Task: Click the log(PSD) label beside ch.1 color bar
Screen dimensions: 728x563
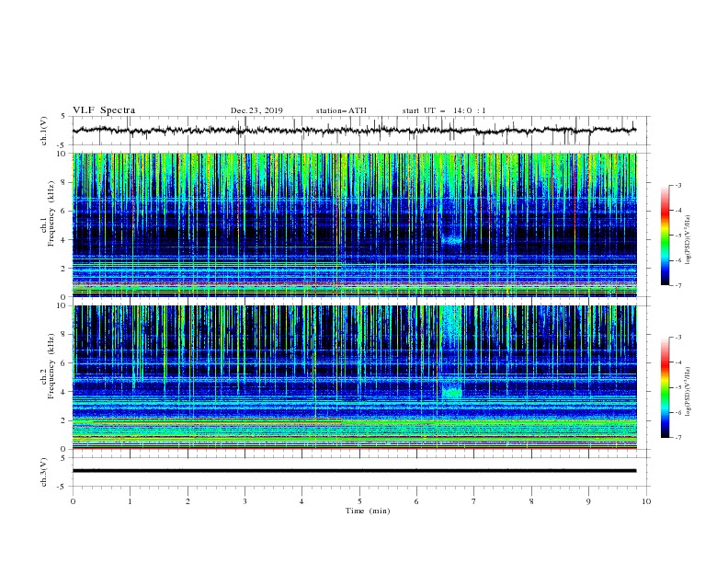Action: tap(688, 240)
